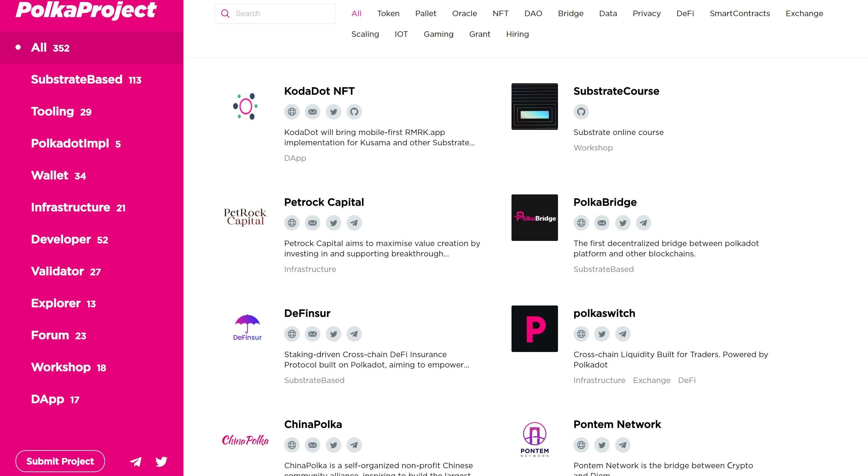The height and width of the screenshot is (476, 868).
Task: Filter by Gaming tag
Action: coord(439,34)
